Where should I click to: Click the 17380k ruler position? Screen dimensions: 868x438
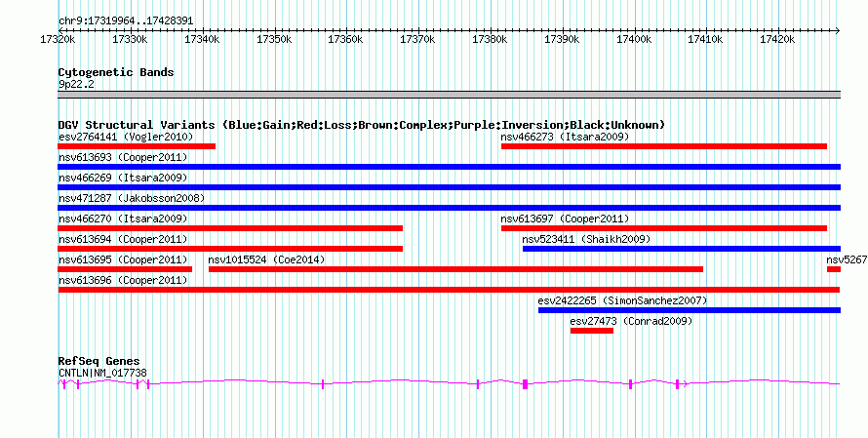click(x=491, y=39)
